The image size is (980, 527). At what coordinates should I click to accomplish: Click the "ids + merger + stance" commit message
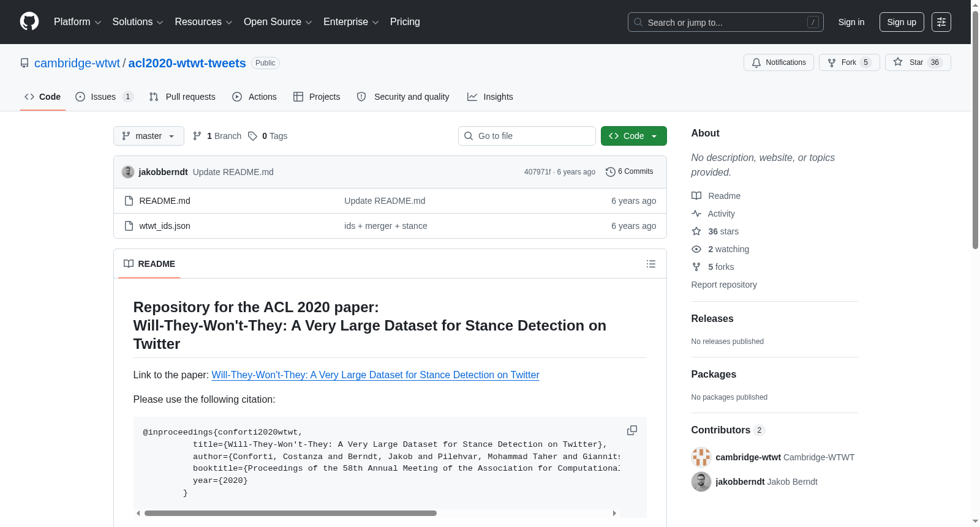pos(386,226)
